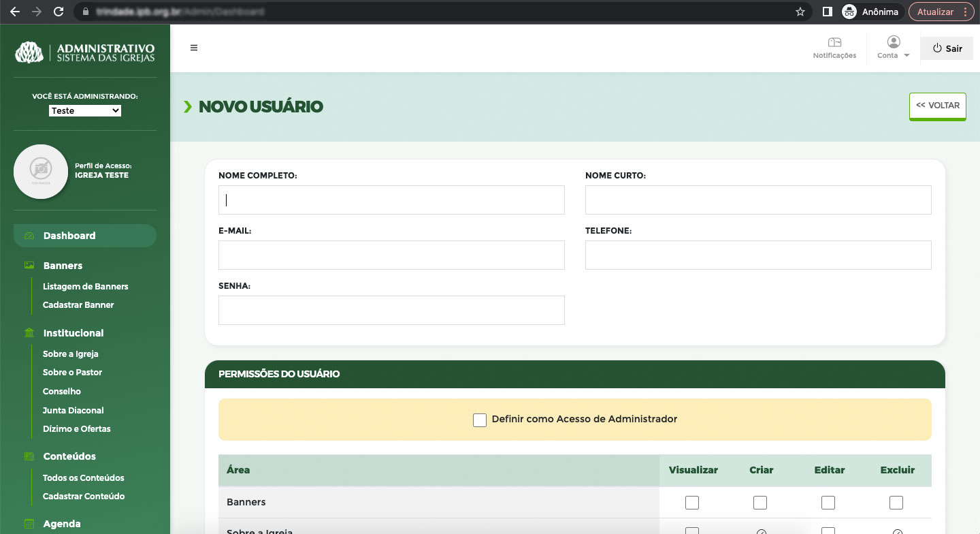This screenshot has width=980, height=534.
Task: Click the browser reload icon
Action: 59,12
